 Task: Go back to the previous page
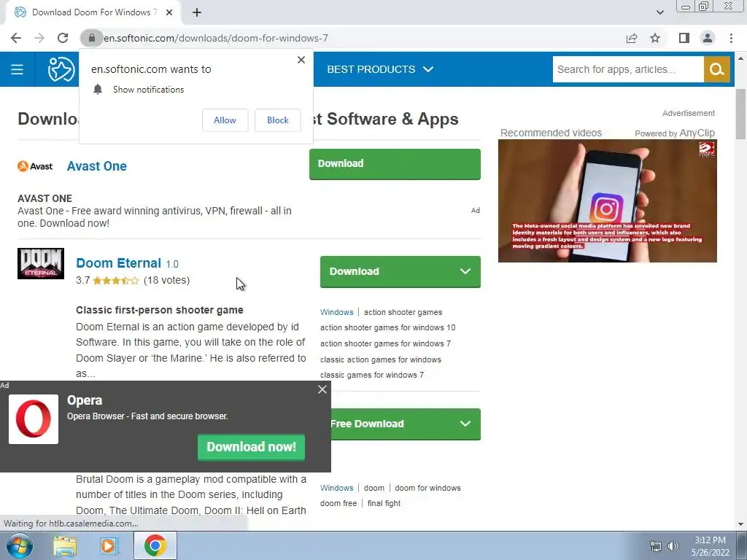(x=16, y=38)
